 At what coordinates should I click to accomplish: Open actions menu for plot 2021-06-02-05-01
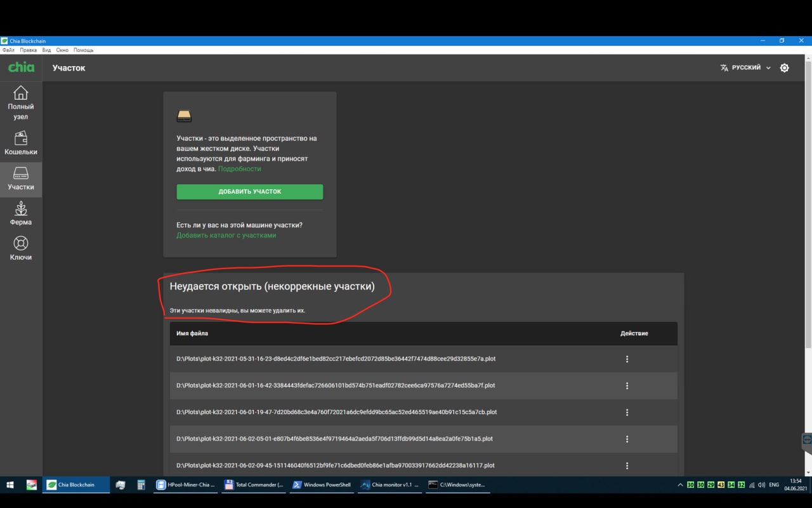(x=627, y=439)
